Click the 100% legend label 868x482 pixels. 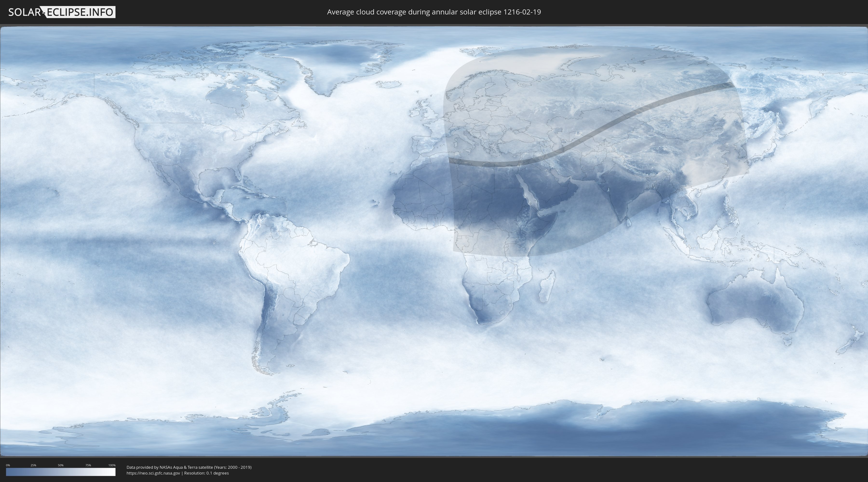[112, 465]
